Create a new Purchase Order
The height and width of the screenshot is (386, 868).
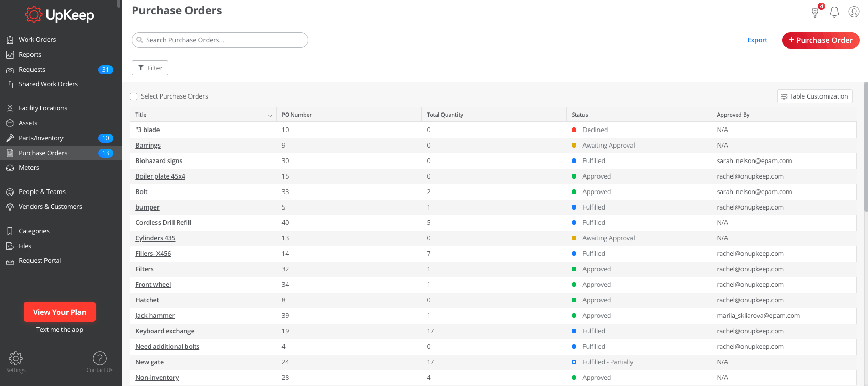coord(820,40)
